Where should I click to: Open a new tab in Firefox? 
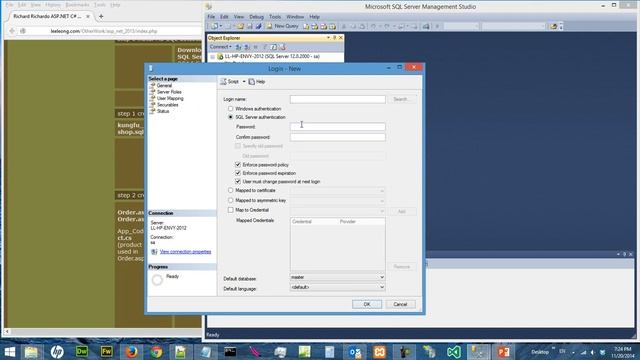click(101, 16)
